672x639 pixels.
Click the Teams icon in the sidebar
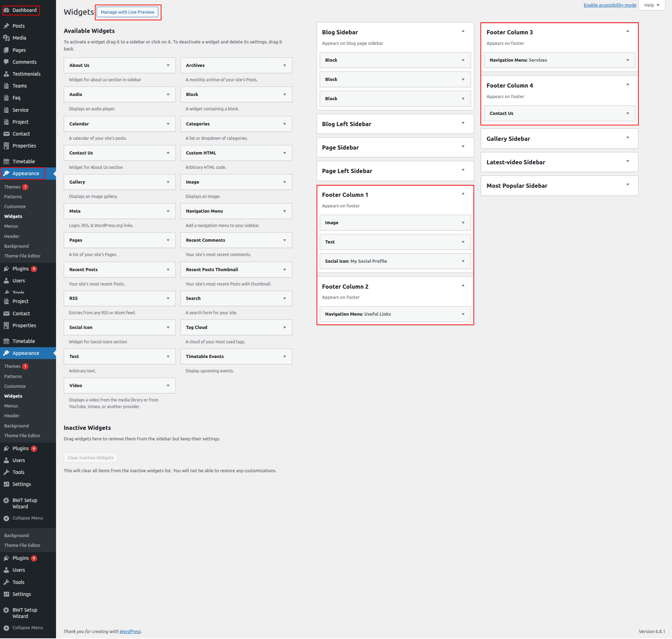[x=6, y=86]
